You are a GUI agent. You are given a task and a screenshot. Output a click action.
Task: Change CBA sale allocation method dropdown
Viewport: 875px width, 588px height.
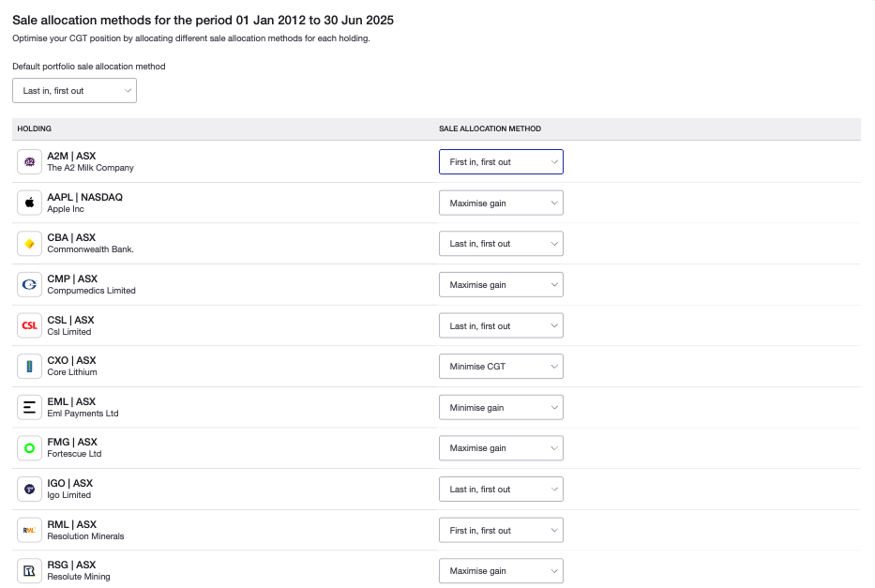pyautogui.click(x=501, y=244)
